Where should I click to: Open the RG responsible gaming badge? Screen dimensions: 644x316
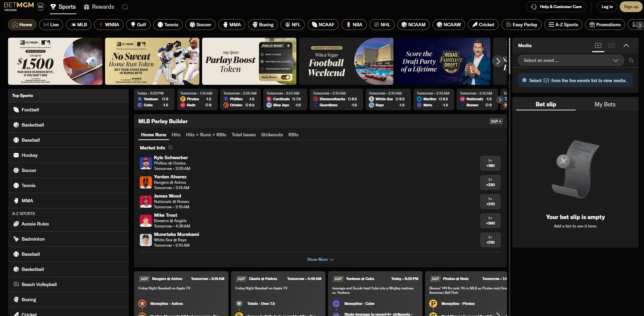click(x=41, y=6)
